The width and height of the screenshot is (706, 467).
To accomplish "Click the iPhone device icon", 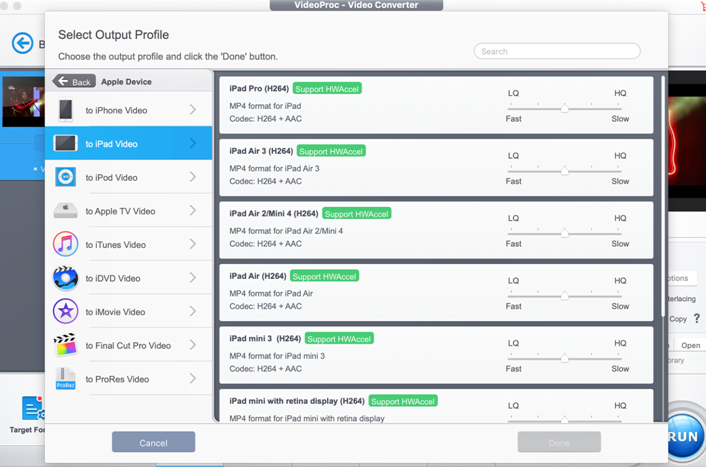I will click(x=65, y=110).
